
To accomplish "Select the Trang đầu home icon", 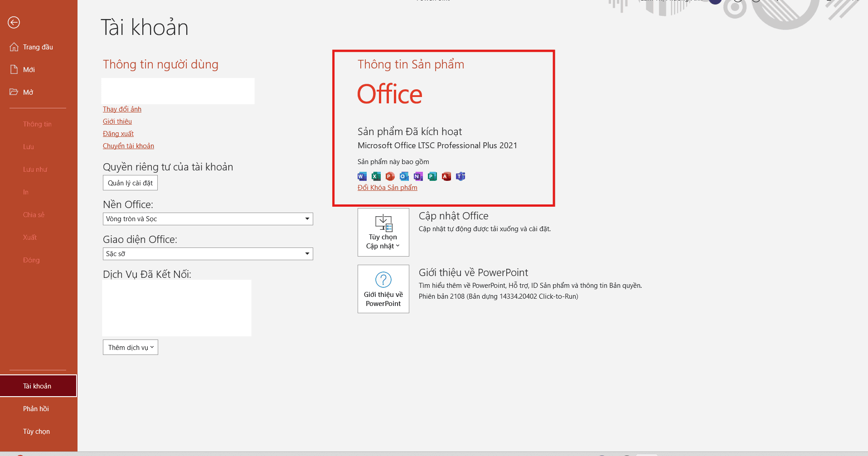I will coord(15,47).
